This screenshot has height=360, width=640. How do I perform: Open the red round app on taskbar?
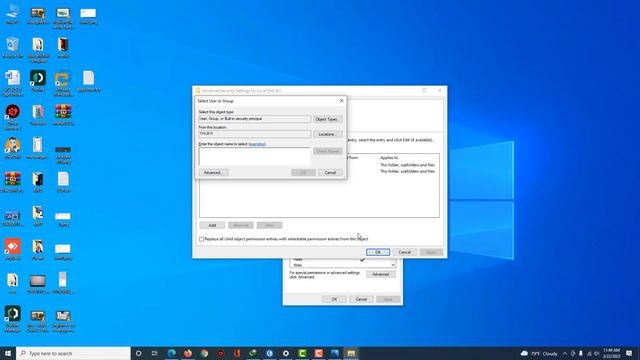tap(220, 353)
